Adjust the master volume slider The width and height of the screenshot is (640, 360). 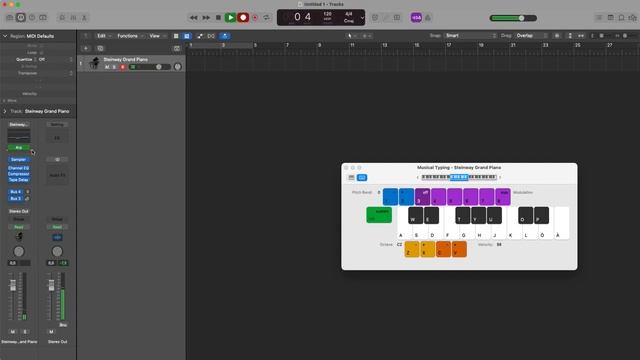click(513, 18)
